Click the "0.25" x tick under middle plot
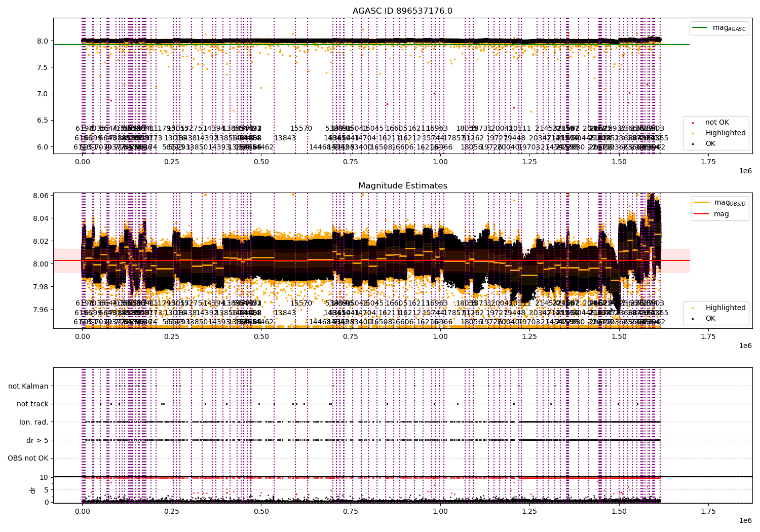 tap(172, 336)
